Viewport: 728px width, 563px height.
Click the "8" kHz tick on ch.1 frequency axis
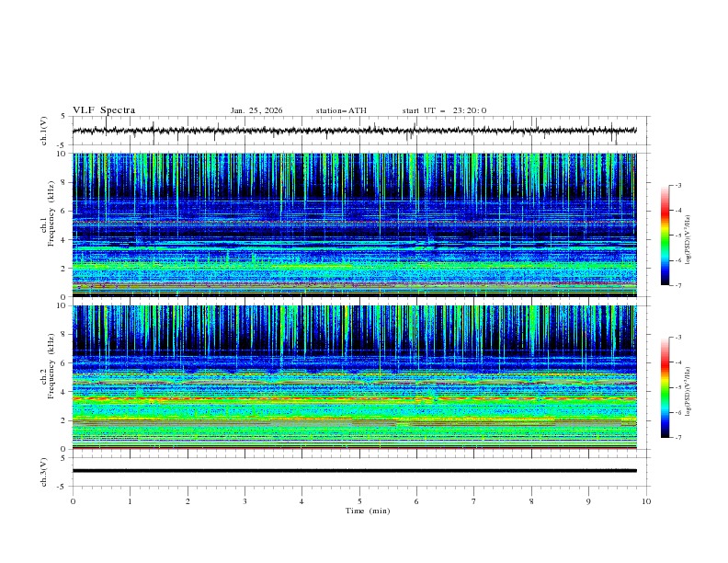click(65, 182)
